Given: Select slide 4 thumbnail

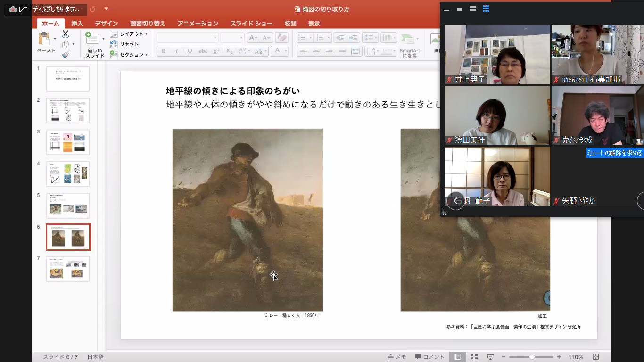Looking at the screenshot, I should coord(68,174).
